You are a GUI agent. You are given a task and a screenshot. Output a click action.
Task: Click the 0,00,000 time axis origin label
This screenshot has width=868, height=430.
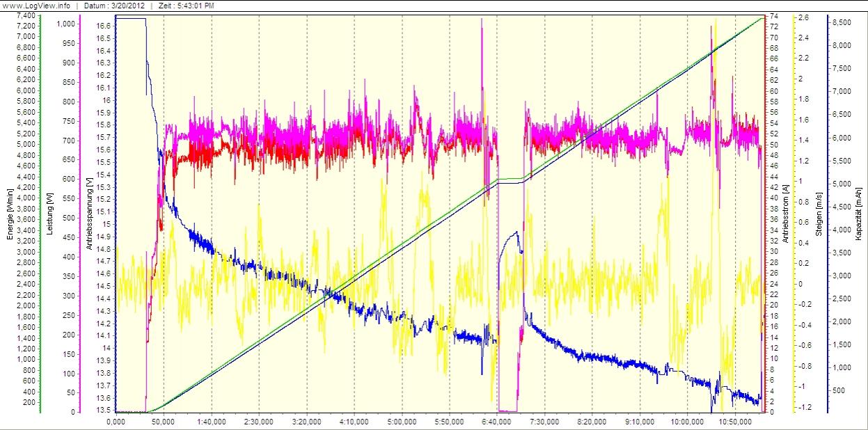(116, 422)
